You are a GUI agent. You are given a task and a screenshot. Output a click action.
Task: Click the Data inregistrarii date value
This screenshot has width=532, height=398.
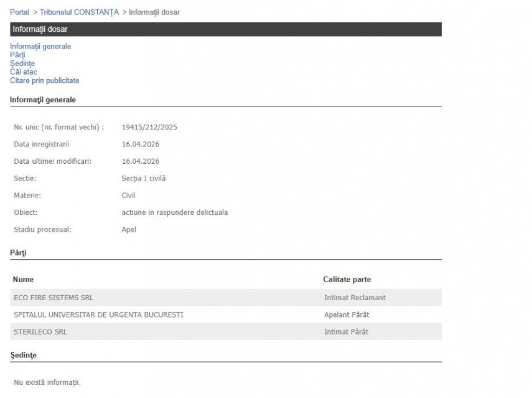click(141, 145)
